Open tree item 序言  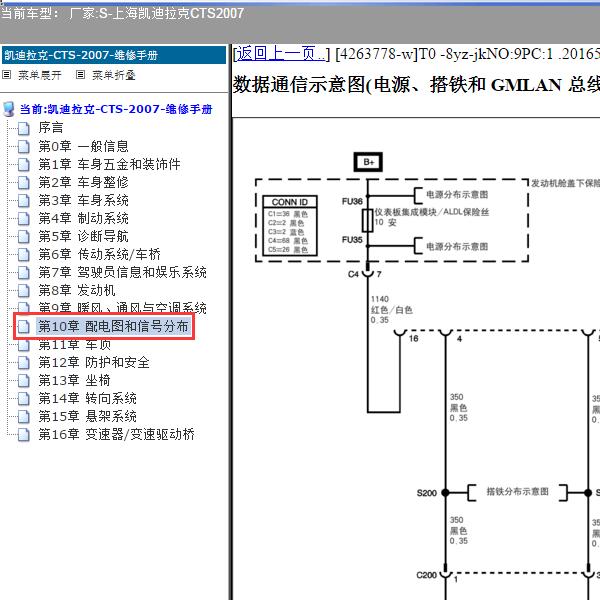click(51, 128)
